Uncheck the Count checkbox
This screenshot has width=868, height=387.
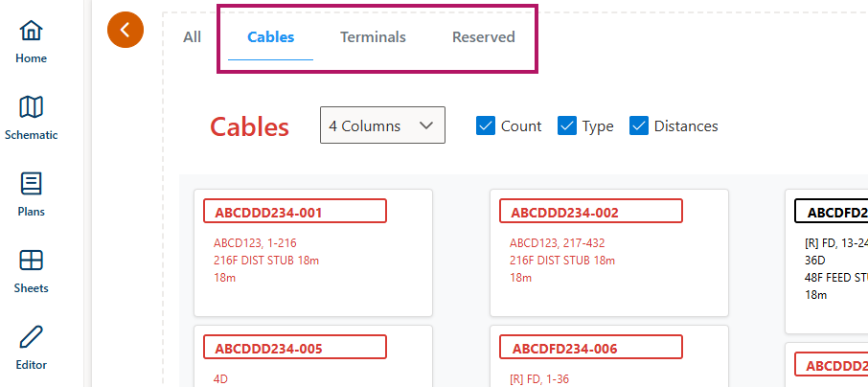pyautogui.click(x=486, y=125)
